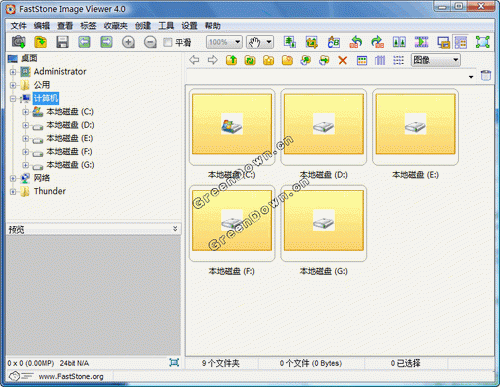Click the rotate left icon
500x387 pixels.
(x=356, y=42)
